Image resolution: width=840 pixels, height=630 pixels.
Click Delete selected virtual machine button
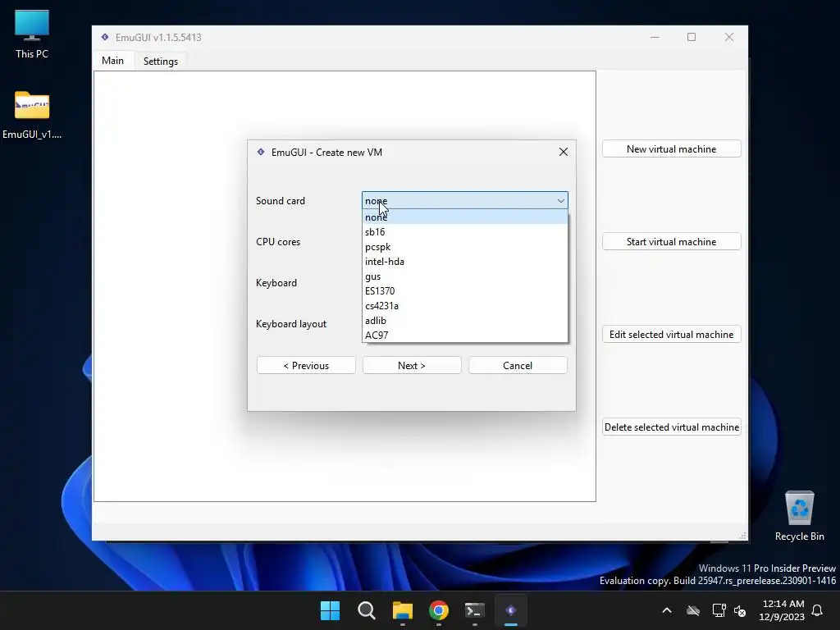coord(671,427)
